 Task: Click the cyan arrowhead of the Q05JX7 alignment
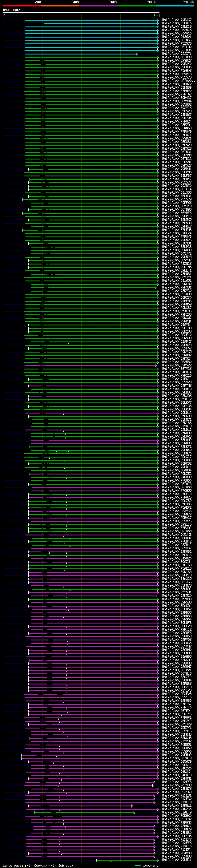click(x=158, y=20)
